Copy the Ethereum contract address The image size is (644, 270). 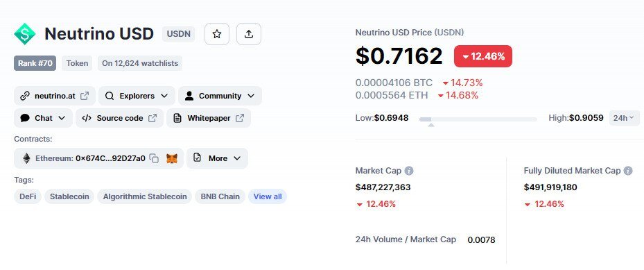154,158
